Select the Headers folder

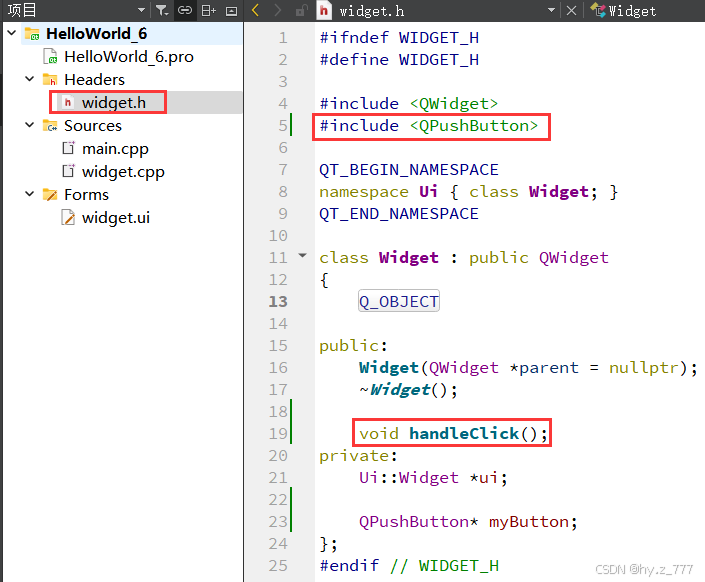(94, 80)
